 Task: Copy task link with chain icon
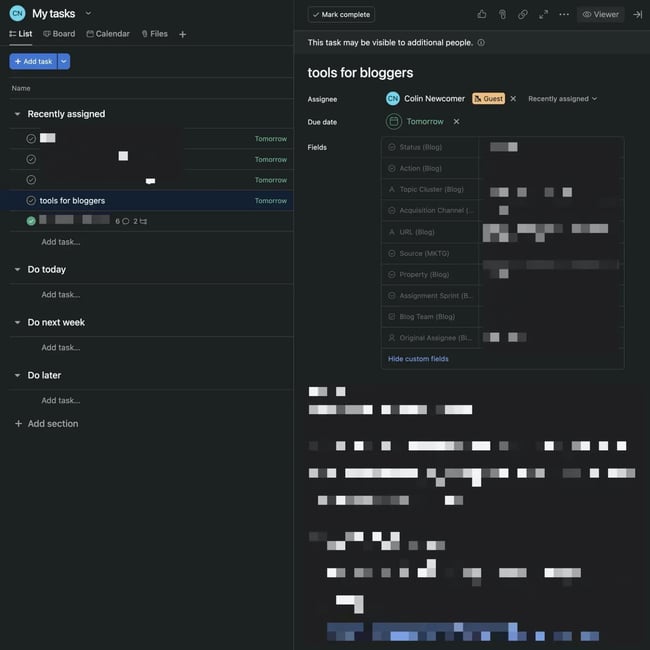click(523, 15)
